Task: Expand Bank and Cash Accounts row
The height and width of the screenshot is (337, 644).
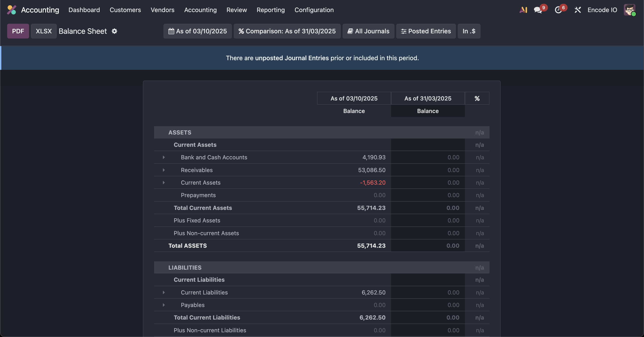Action: point(164,157)
